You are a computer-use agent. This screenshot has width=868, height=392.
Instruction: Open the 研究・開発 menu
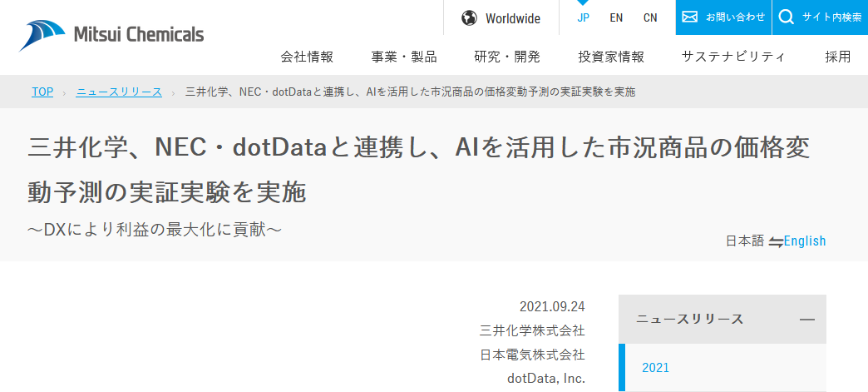(x=507, y=57)
